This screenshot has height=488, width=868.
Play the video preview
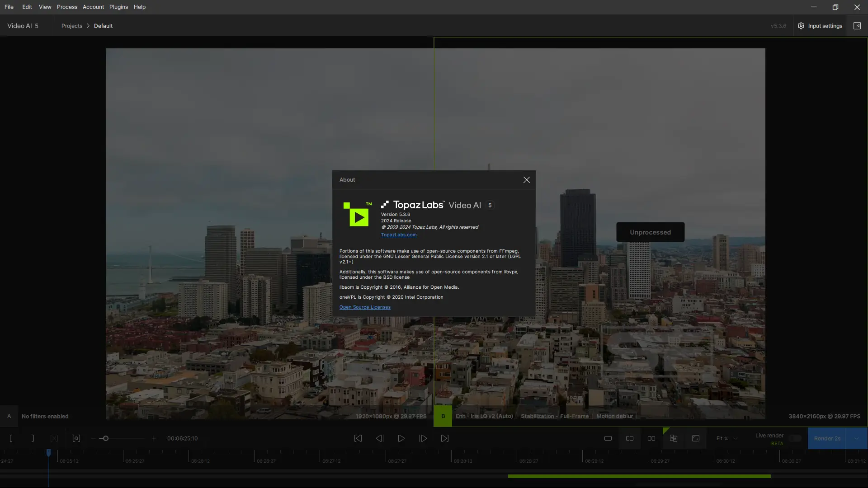click(401, 438)
